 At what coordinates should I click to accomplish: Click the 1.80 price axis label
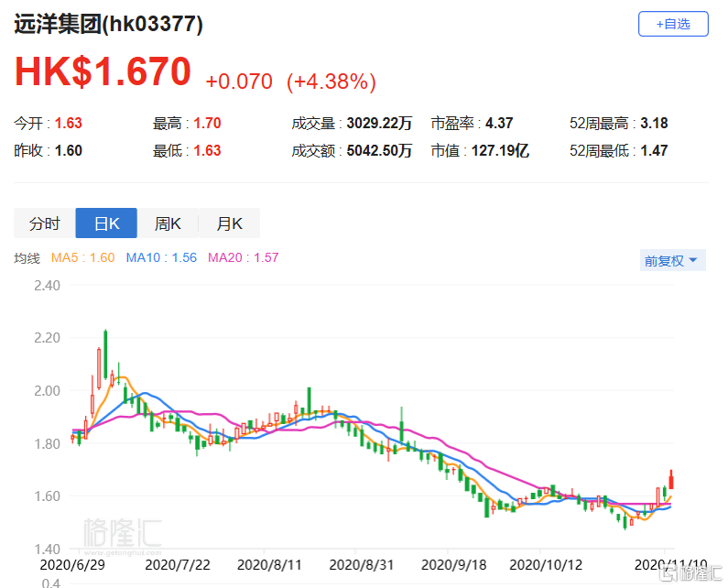tap(47, 443)
